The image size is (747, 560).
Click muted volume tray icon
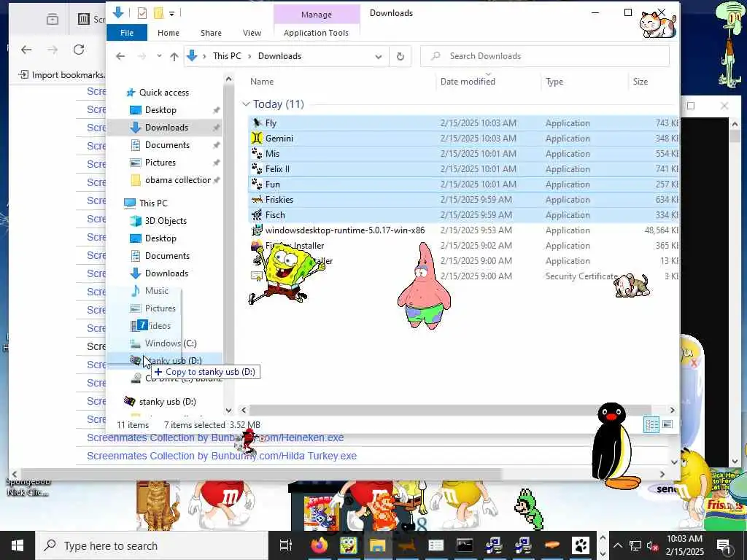(x=651, y=545)
